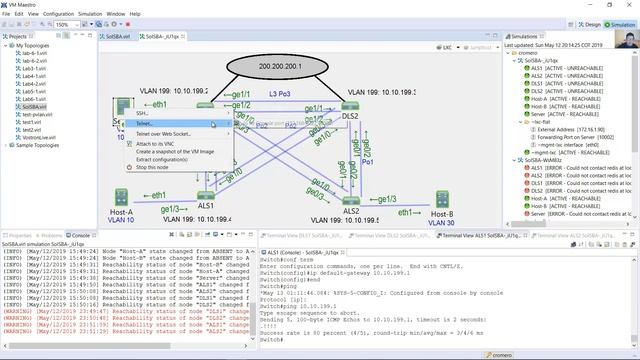
Task: Open the zoom level 150% combo box
Action: (67, 25)
